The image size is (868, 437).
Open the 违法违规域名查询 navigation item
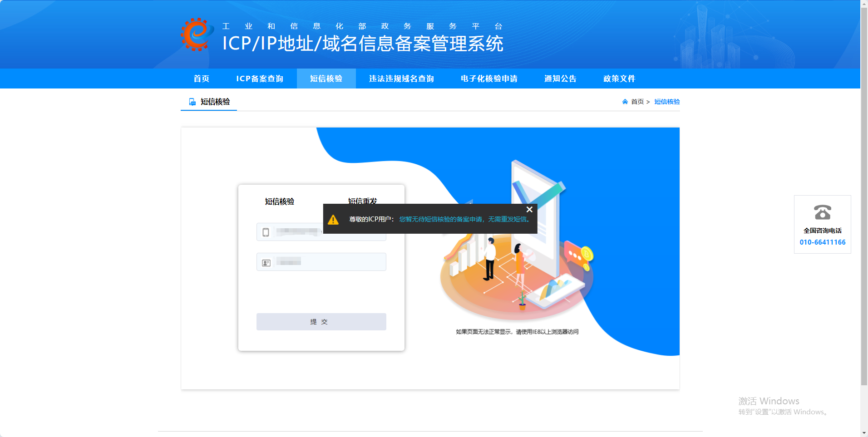pos(402,79)
